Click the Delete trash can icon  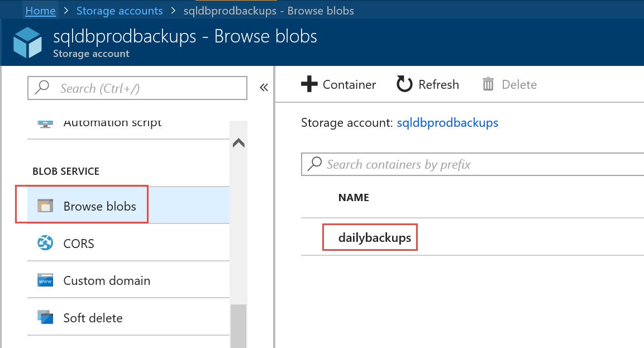click(488, 84)
